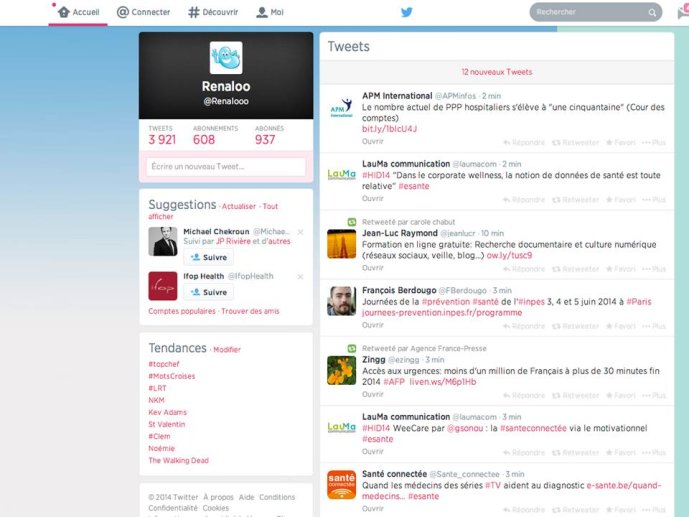Favorite LauMa corporate wellness tweet
Viewport: 689px width, 517px height.
coord(620,199)
